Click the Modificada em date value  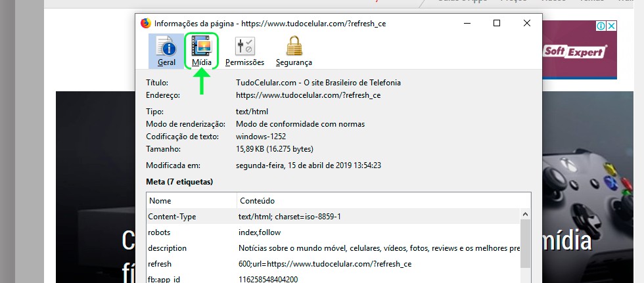[x=308, y=165]
